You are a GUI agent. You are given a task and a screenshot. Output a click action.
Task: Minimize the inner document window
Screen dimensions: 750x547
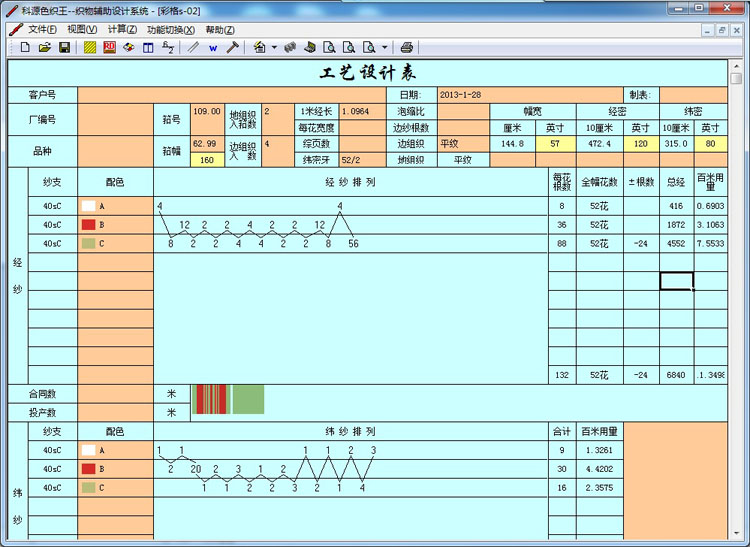point(707,30)
